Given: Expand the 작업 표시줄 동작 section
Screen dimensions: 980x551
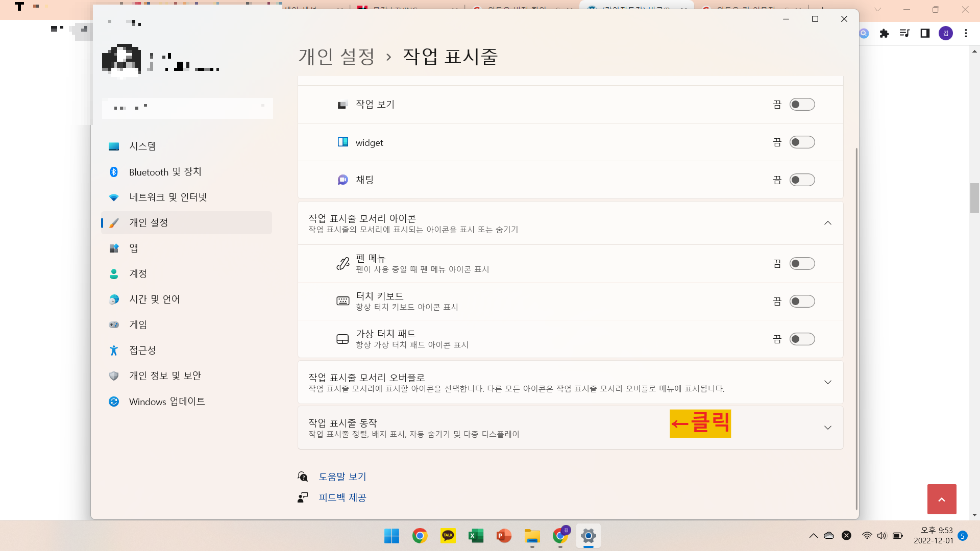Looking at the screenshot, I should coord(827,428).
